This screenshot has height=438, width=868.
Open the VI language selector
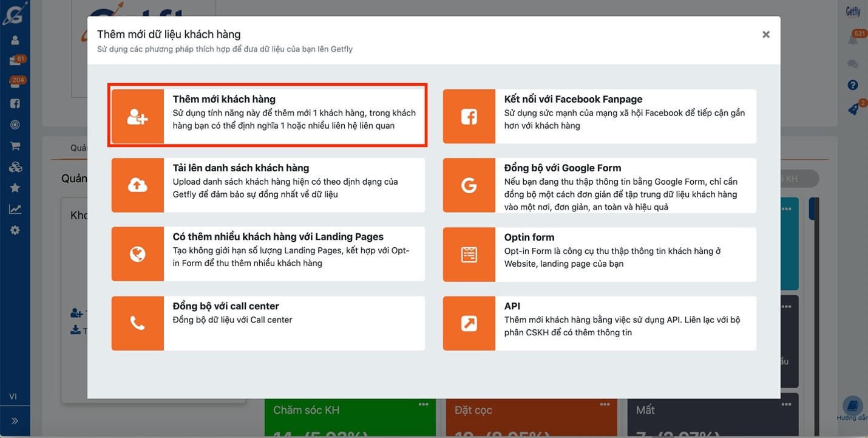[13, 396]
